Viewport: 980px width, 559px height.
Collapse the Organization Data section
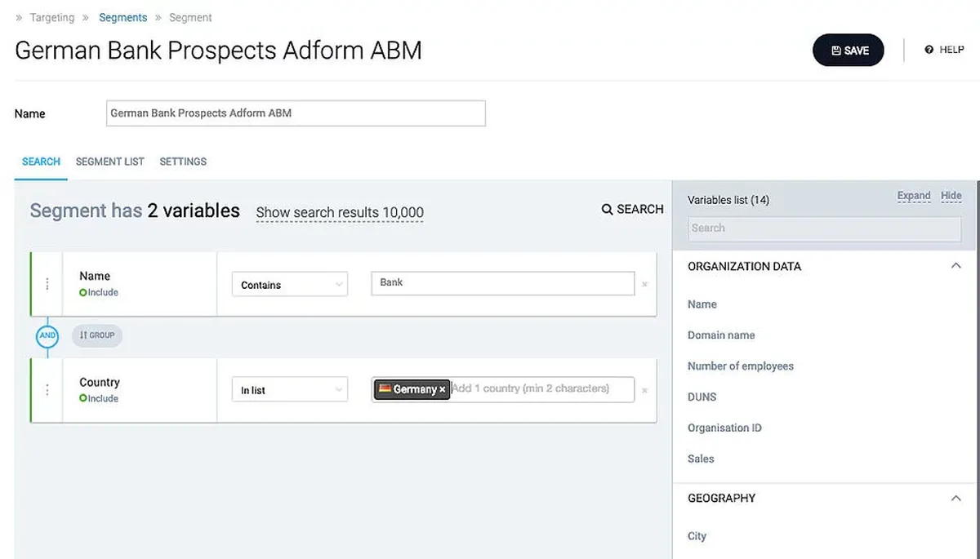click(x=955, y=266)
